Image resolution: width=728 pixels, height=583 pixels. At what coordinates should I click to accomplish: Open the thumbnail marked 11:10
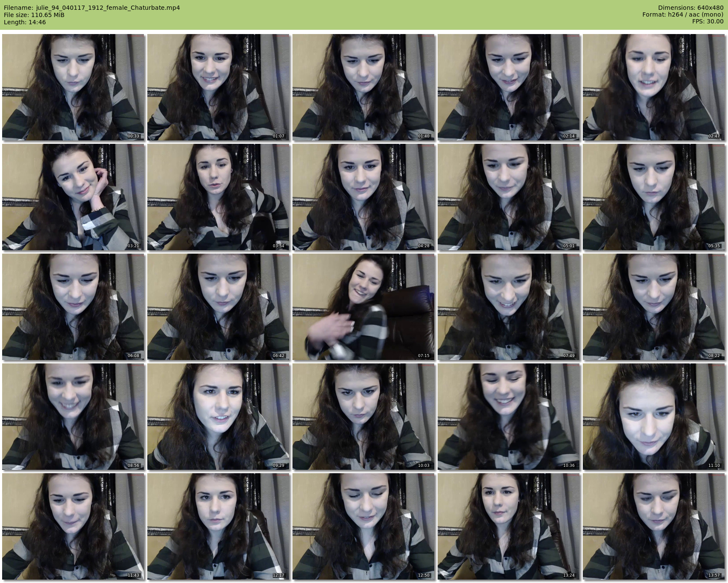coord(653,417)
